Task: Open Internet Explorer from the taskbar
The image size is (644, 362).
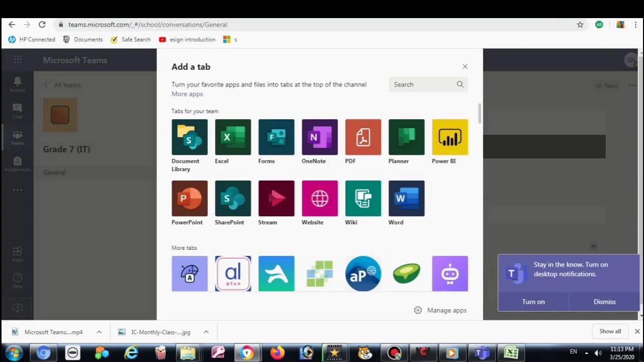Action: point(131,353)
